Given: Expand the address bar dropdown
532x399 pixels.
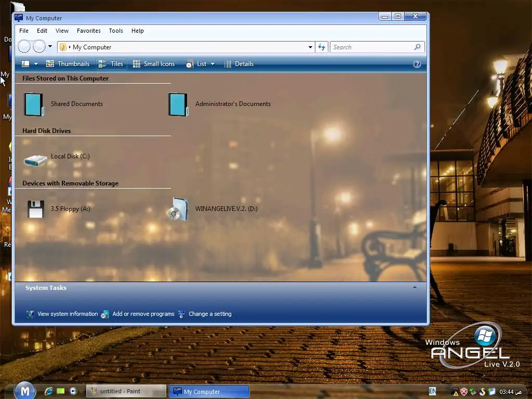Looking at the screenshot, I should [x=310, y=47].
